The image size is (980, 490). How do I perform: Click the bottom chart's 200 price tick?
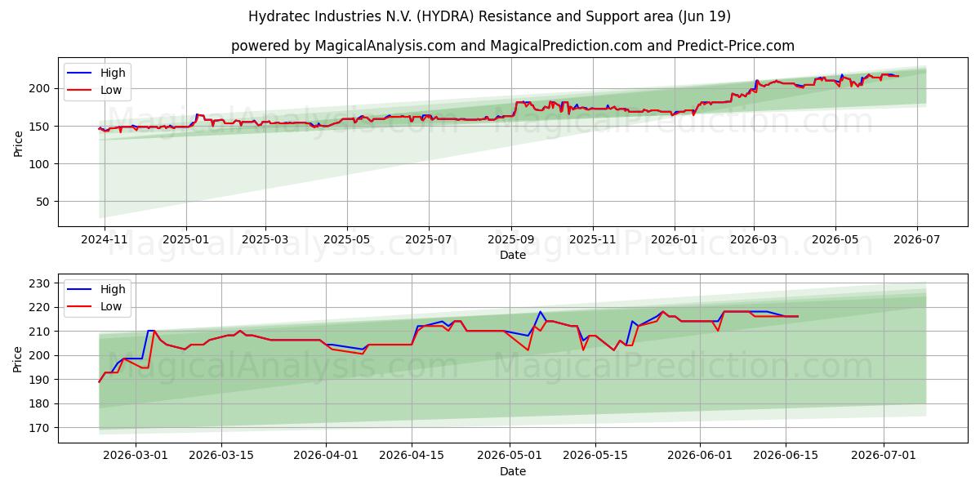coord(41,355)
